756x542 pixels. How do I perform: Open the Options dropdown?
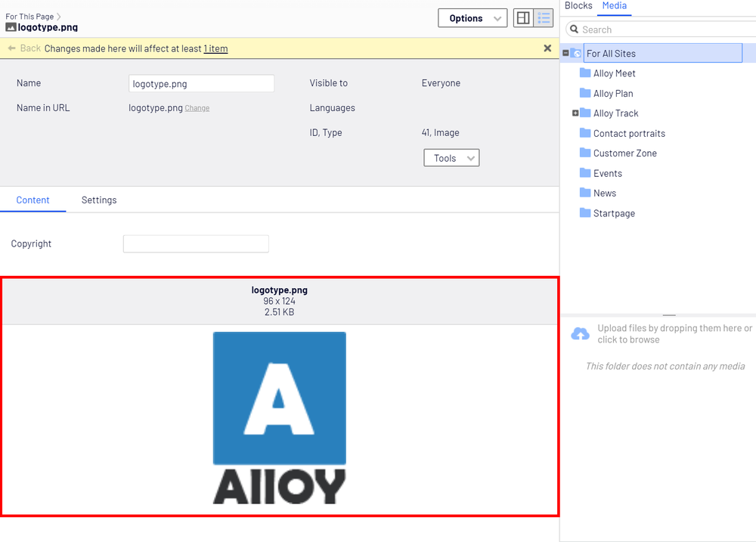(x=472, y=17)
